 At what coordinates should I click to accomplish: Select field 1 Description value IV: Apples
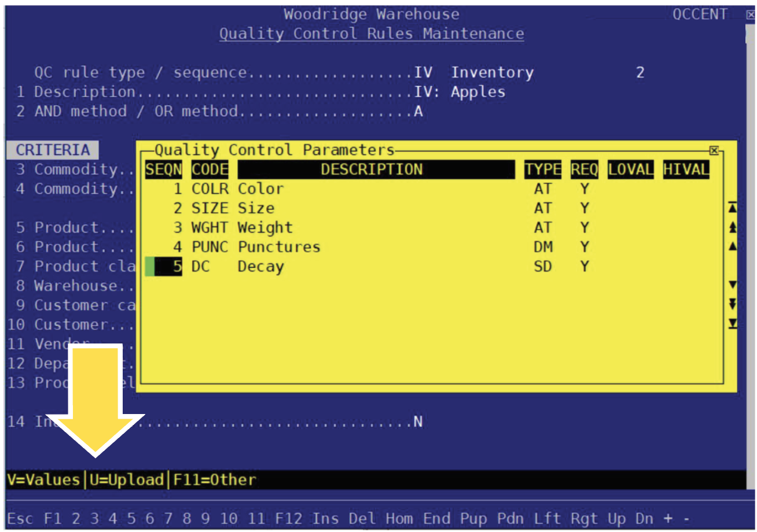tap(460, 92)
